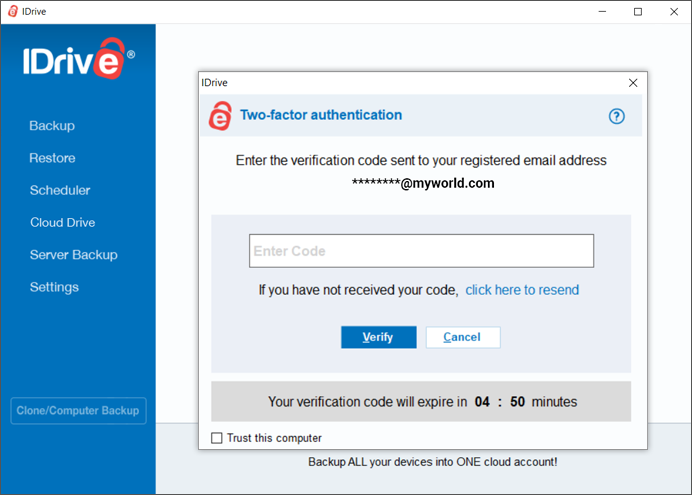The height and width of the screenshot is (495, 692).
Task: Open Settings from the sidebar
Action: (54, 287)
